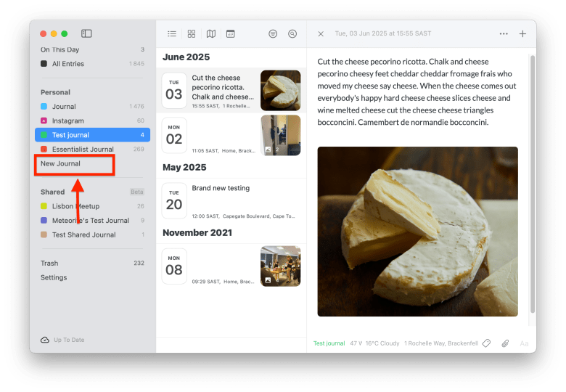Click cheese thumbnail in entry list

click(x=281, y=91)
